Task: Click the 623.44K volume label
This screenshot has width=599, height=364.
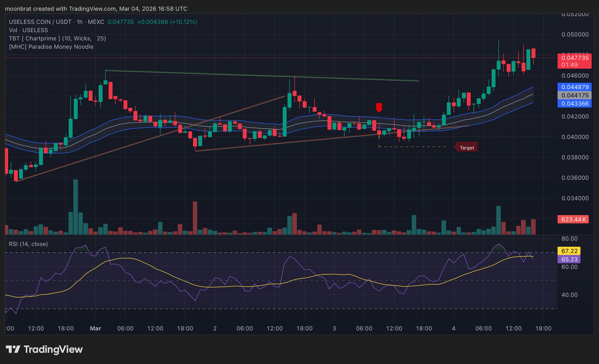Action: point(573,219)
